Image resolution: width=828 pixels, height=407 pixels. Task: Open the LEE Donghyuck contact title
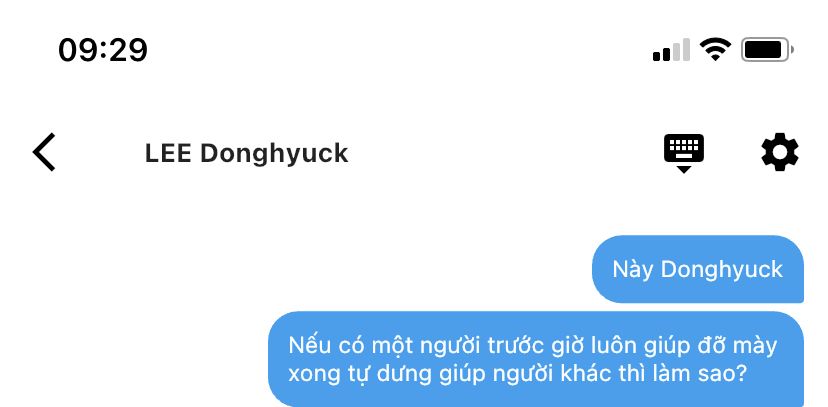247,154
